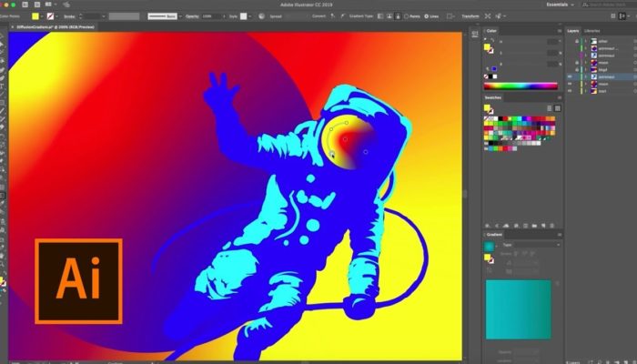Click the gradient thumbnail in Gradient panel
Image resolution: width=637 pixels, height=364 pixels.
click(490, 247)
